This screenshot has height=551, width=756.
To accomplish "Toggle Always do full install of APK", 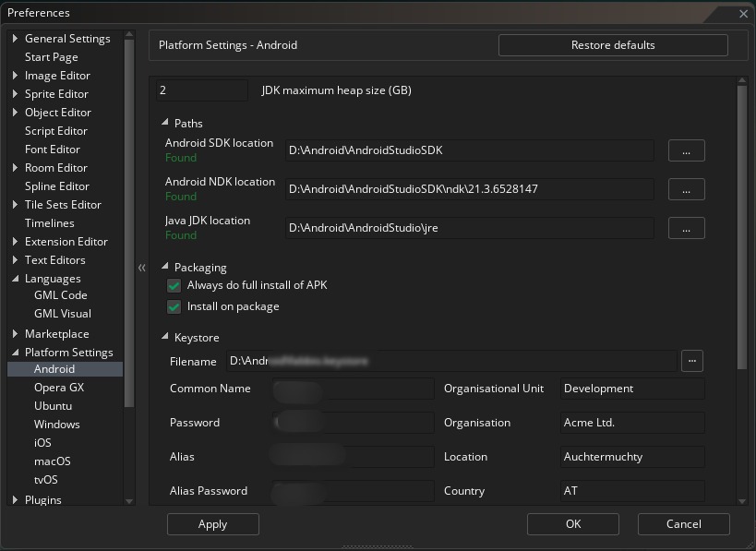I will (x=174, y=286).
